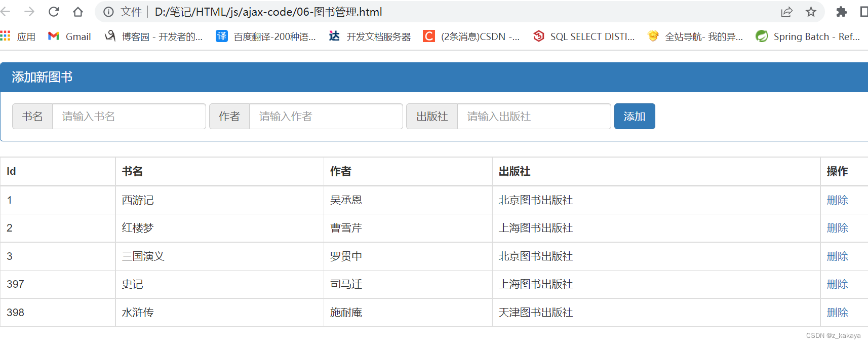The height and width of the screenshot is (344, 868).
Task: Click the 作者 input field
Action: pos(326,117)
